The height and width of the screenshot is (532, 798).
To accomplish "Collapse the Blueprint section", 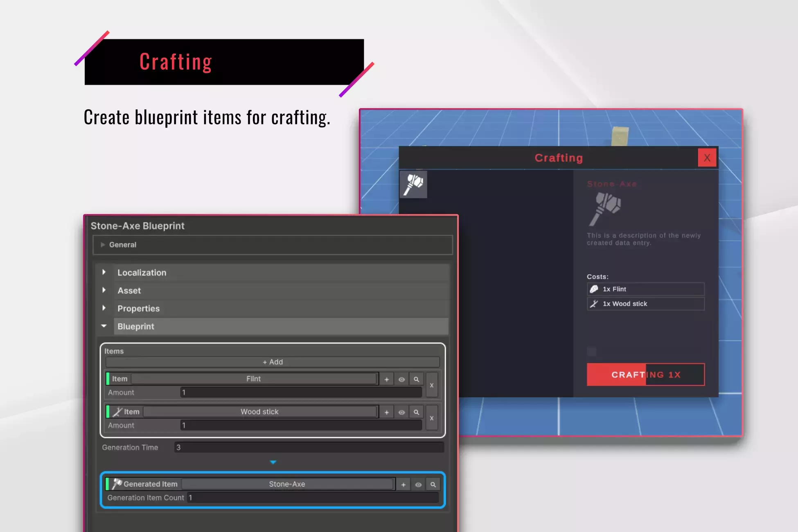I will click(136, 327).
